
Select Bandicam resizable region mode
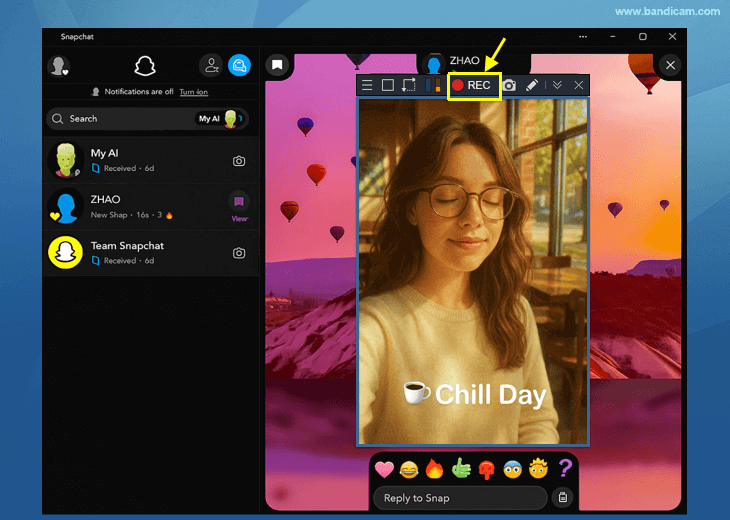[x=409, y=85]
